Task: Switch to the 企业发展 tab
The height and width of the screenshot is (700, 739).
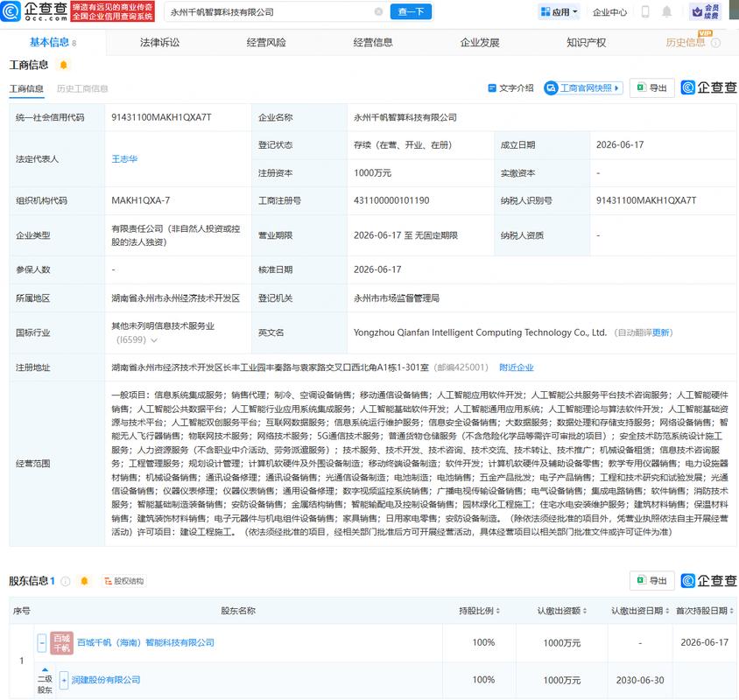Action: pyautogui.click(x=480, y=42)
